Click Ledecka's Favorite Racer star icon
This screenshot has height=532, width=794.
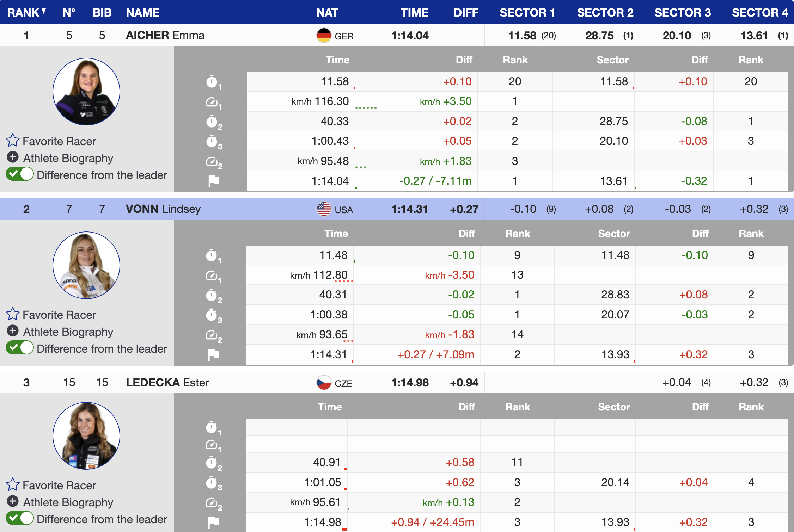[13, 485]
